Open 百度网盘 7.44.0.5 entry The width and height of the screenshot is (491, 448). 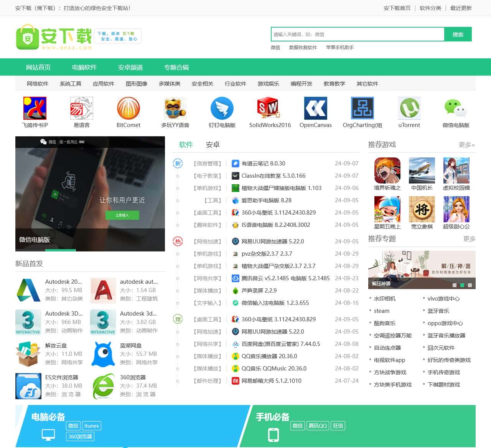[281, 344]
